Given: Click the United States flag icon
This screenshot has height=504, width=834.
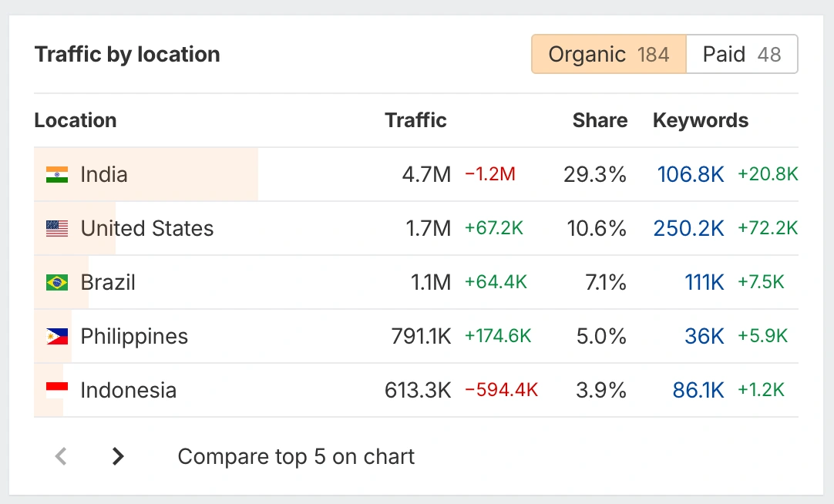Looking at the screenshot, I should click(x=57, y=228).
